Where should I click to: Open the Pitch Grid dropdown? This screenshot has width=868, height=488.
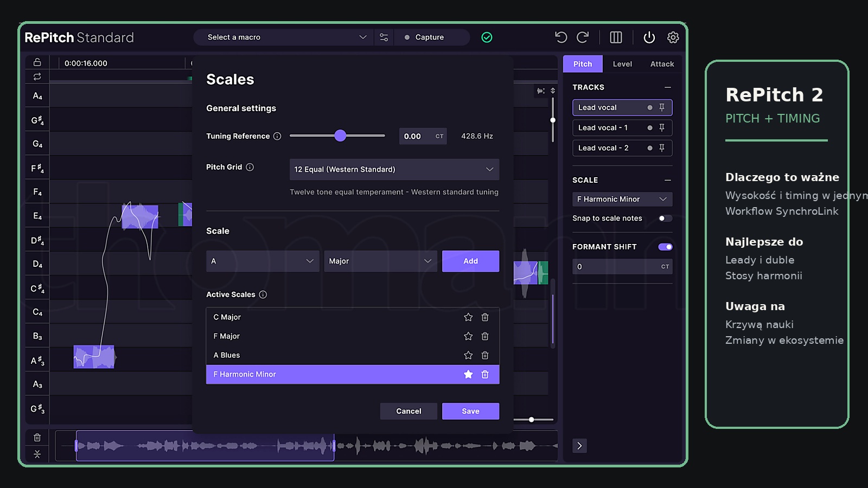point(394,169)
